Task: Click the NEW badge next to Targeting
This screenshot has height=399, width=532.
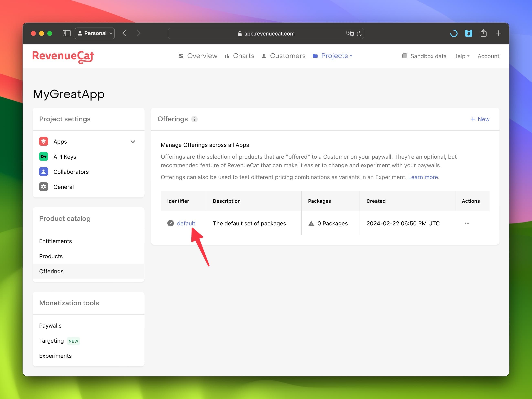Action: pos(73,341)
